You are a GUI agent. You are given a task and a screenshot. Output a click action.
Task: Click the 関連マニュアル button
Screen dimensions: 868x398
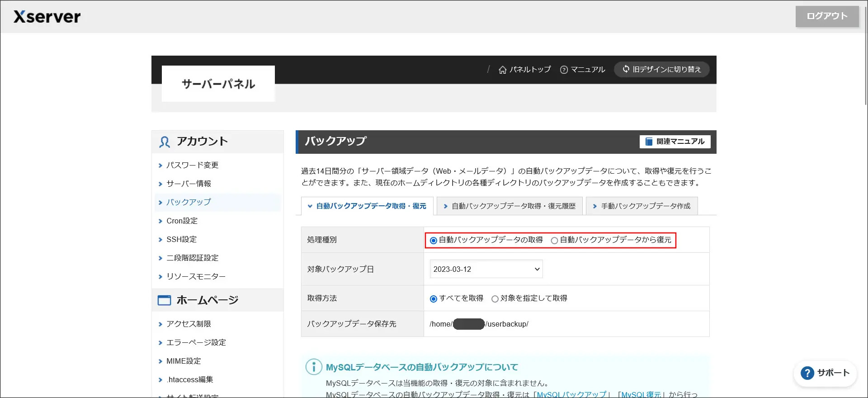(675, 142)
